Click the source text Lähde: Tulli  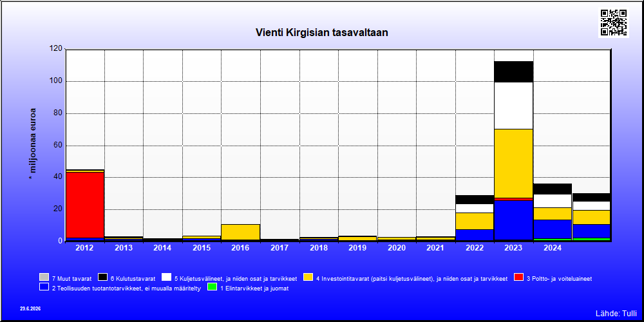[616, 314]
